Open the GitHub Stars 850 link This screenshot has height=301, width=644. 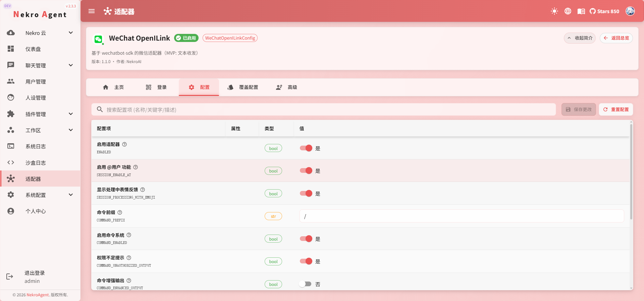604,11
